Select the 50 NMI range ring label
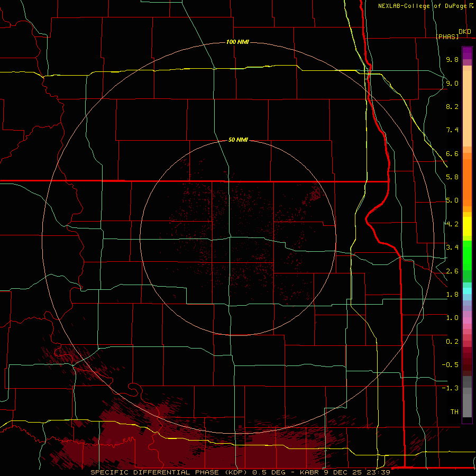The width and height of the screenshot is (476, 476). 239,140
